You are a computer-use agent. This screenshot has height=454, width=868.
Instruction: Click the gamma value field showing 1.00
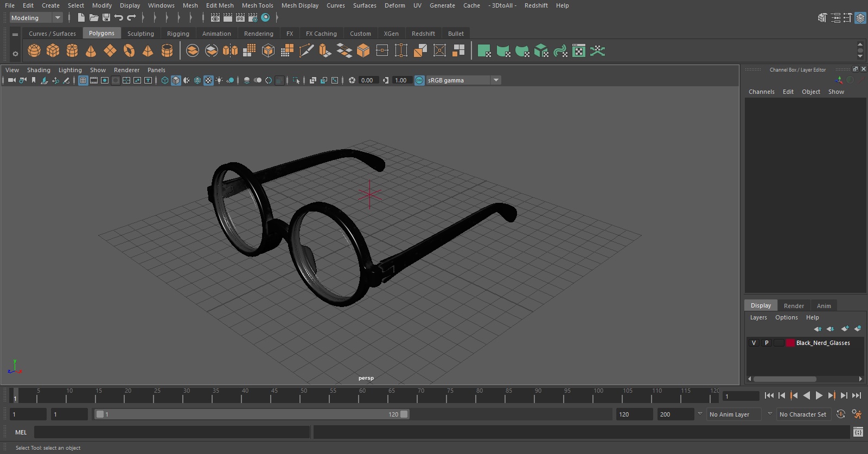[x=401, y=80]
